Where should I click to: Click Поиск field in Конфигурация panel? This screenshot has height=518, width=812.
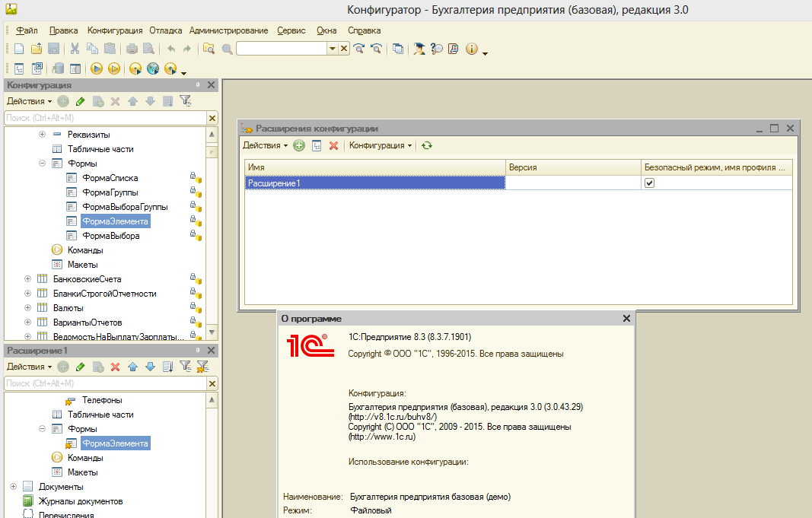pyautogui.click(x=106, y=118)
